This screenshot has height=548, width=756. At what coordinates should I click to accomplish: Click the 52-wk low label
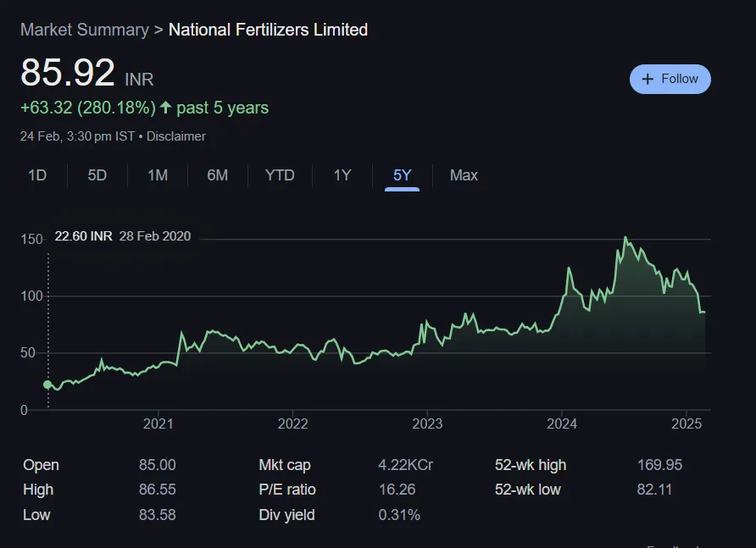(527, 490)
